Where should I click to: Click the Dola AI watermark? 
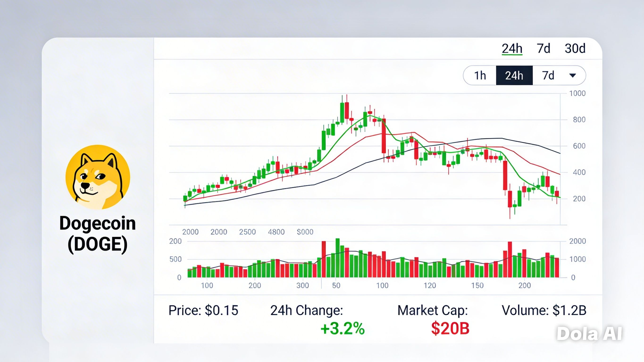click(589, 334)
